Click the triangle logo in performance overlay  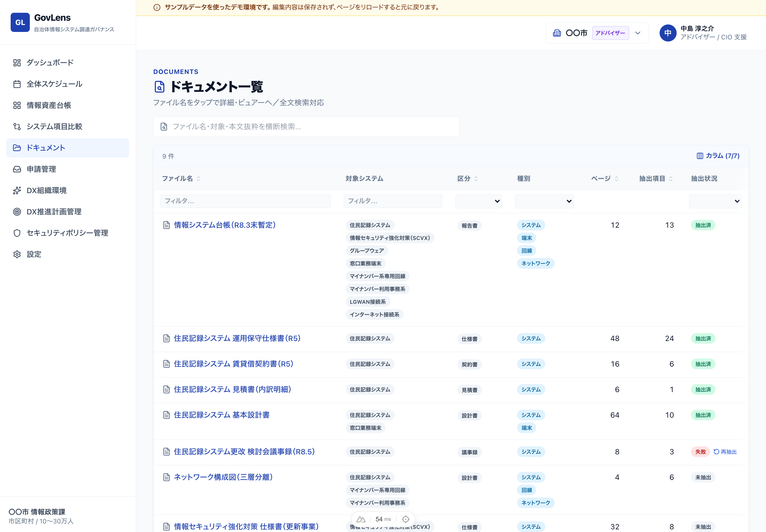(x=361, y=519)
